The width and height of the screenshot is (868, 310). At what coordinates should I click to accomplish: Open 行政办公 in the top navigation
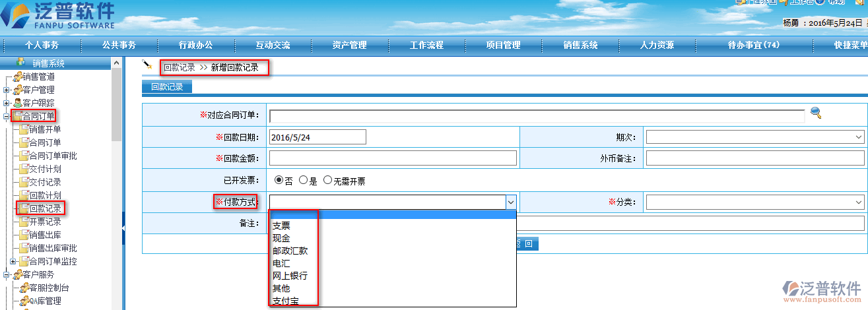[x=195, y=46]
